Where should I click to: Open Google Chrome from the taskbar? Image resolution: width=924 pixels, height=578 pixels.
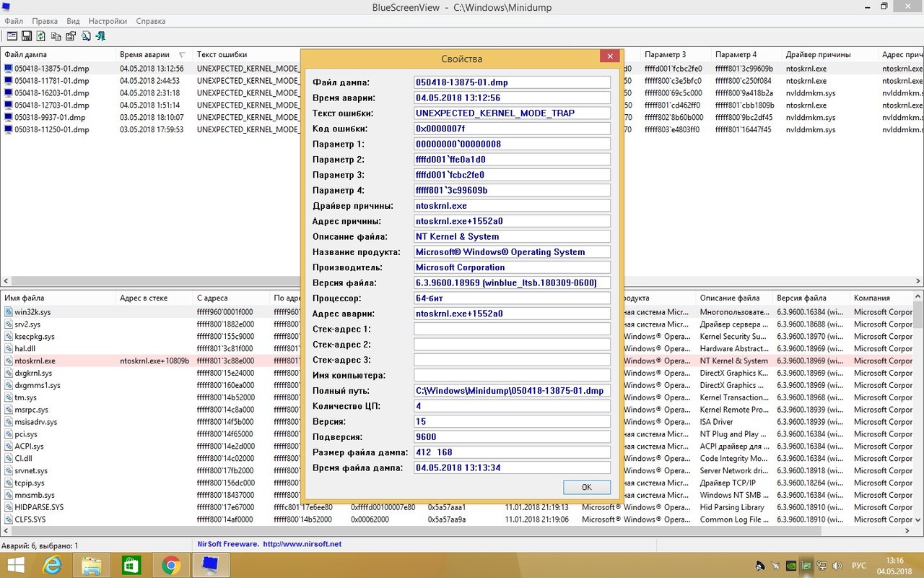pos(171,565)
